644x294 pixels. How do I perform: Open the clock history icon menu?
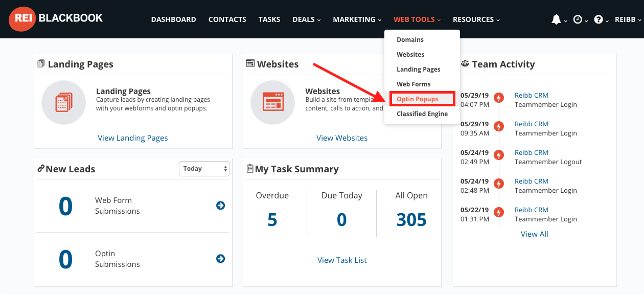coord(578,19)
